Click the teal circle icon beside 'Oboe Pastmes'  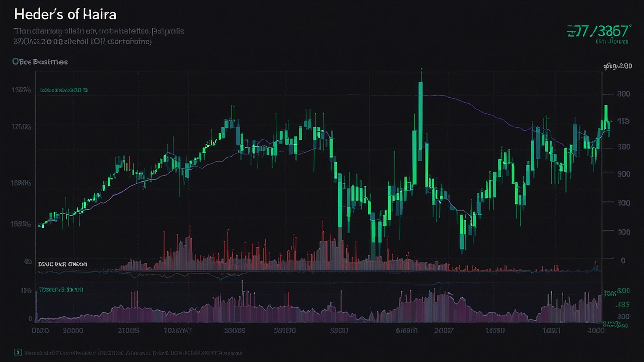pos(15,61)
